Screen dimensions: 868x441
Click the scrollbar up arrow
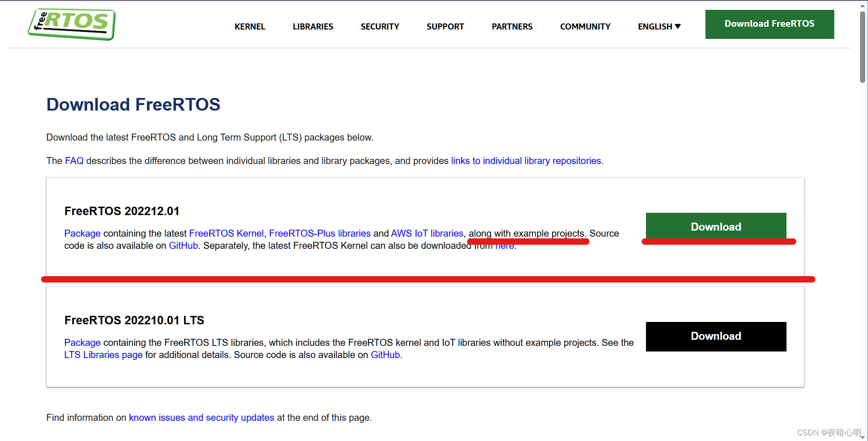tap(862, 5)
